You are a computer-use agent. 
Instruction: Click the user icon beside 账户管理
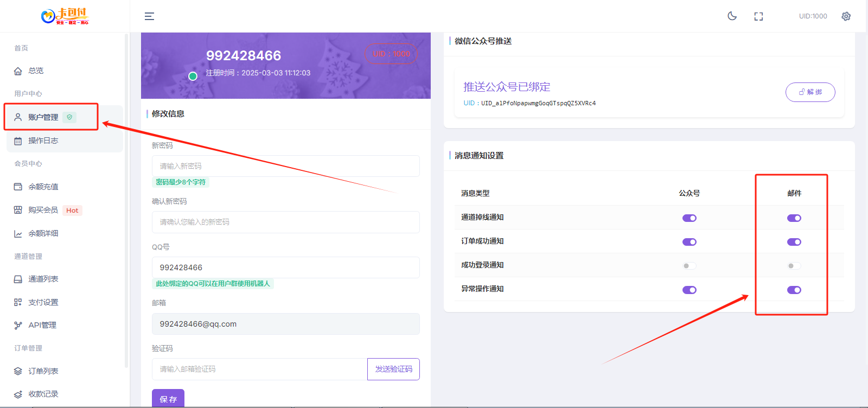tap(18, 117)
